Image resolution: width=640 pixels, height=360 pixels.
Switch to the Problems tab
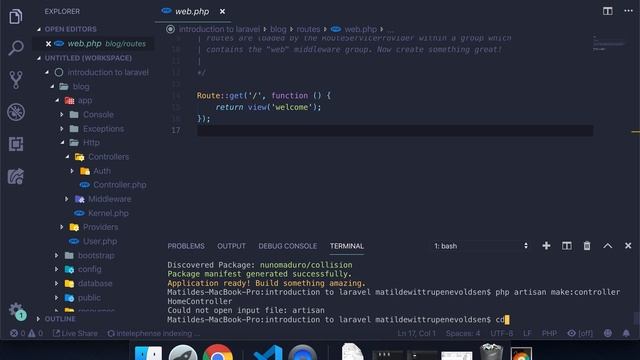(x=186, y=246)
